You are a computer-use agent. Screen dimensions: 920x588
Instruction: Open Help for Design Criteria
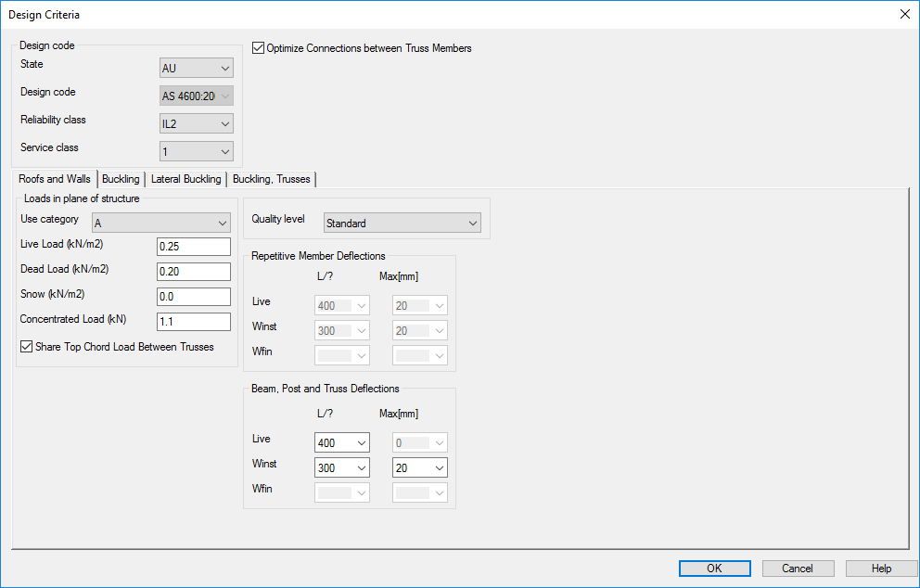click(881, 569)
